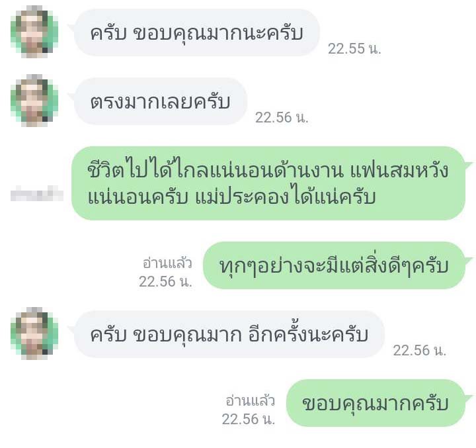The width and height of the screenshot is (476, 448).
Task: Tap the gray bubble ตรงมากเลยครับ
Action: (160, 101)
